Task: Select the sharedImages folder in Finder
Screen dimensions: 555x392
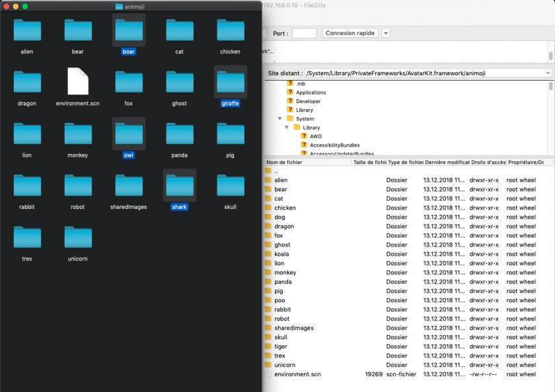Action: point(129,186)
